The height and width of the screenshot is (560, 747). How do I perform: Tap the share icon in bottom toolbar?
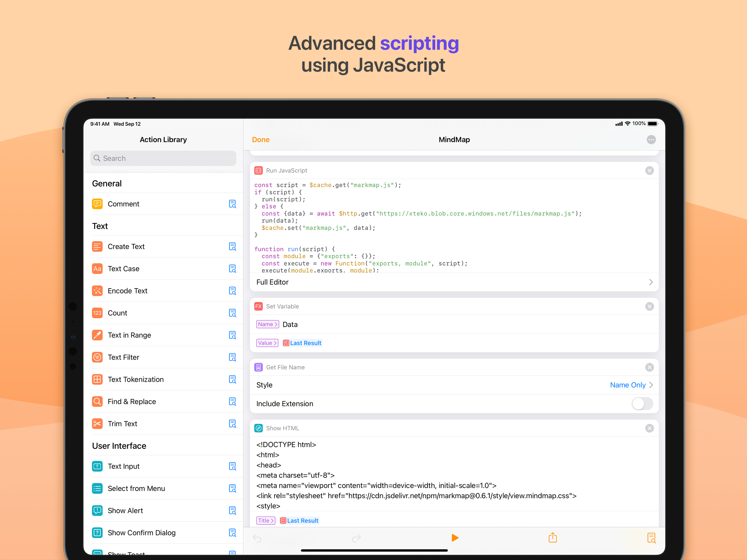pos(553,537)
